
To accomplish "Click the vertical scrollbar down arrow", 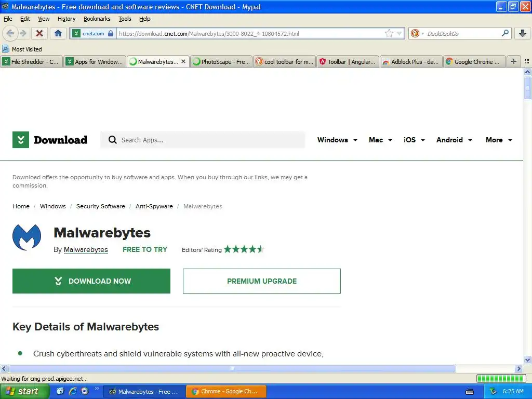I will [x=527, y=360].
